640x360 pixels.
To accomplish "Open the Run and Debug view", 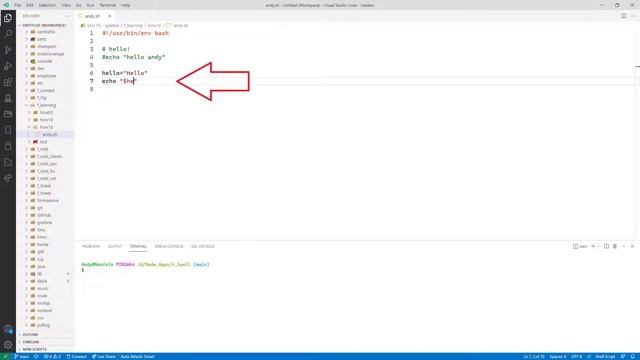I will point(8,66).
